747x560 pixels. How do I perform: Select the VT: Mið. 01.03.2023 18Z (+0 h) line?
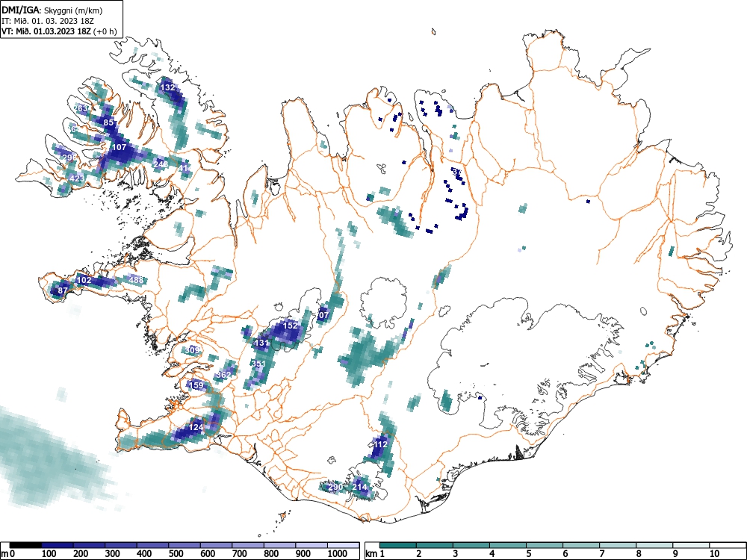click(59, 31)
